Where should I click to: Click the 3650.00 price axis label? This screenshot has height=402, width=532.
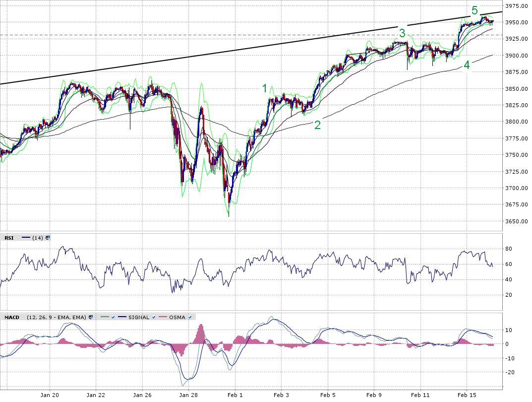tap(517, 221)
